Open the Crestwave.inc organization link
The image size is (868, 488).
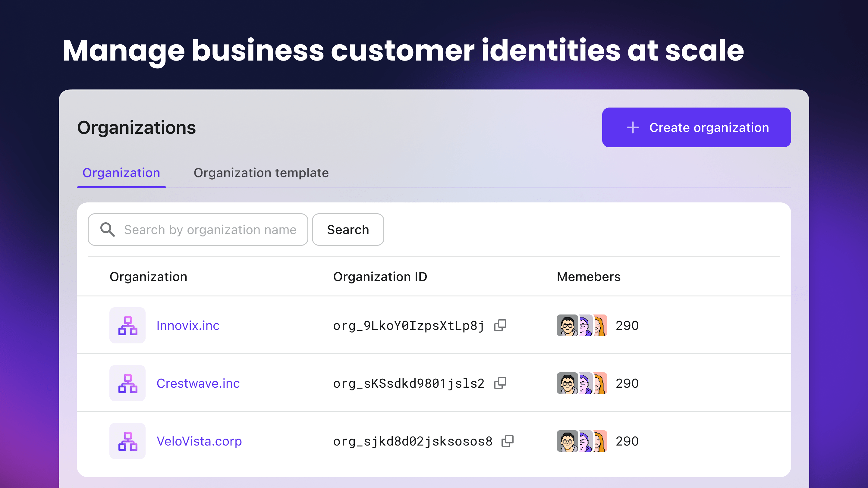(x=198, y=383)
